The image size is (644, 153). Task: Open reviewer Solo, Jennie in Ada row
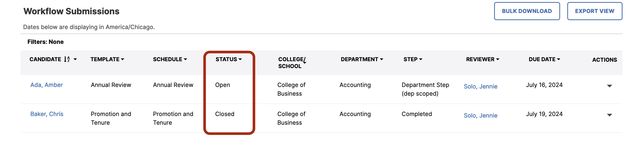[x=481, y=86]
